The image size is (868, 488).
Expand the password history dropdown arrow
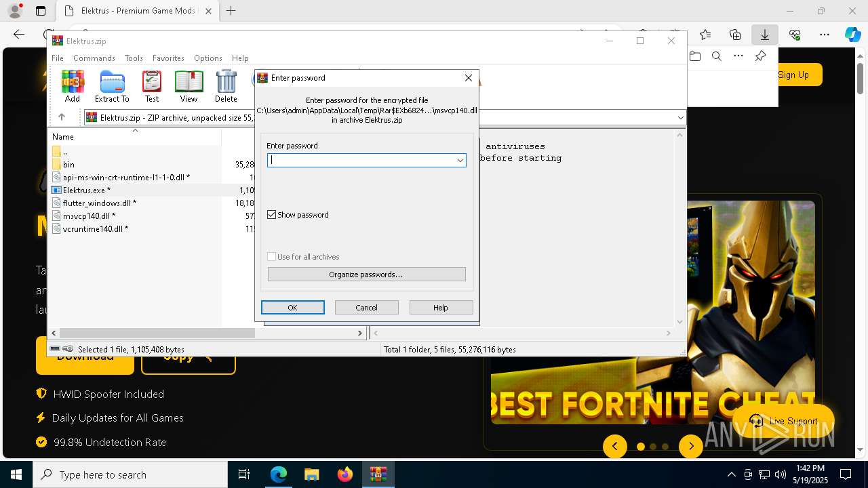point(460,161)
